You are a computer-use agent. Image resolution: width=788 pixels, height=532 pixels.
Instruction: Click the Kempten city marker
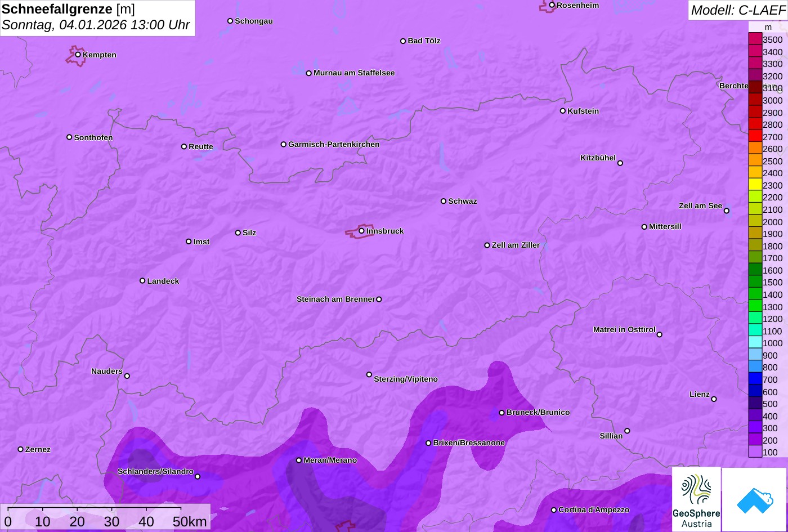[x=78, y=55]
